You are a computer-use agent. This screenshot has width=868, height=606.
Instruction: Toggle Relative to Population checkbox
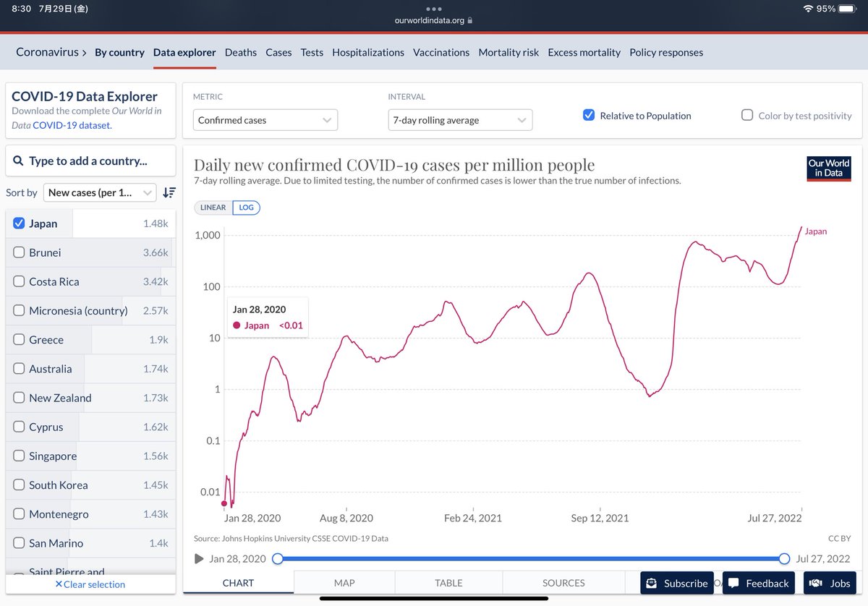coord(589,115)
